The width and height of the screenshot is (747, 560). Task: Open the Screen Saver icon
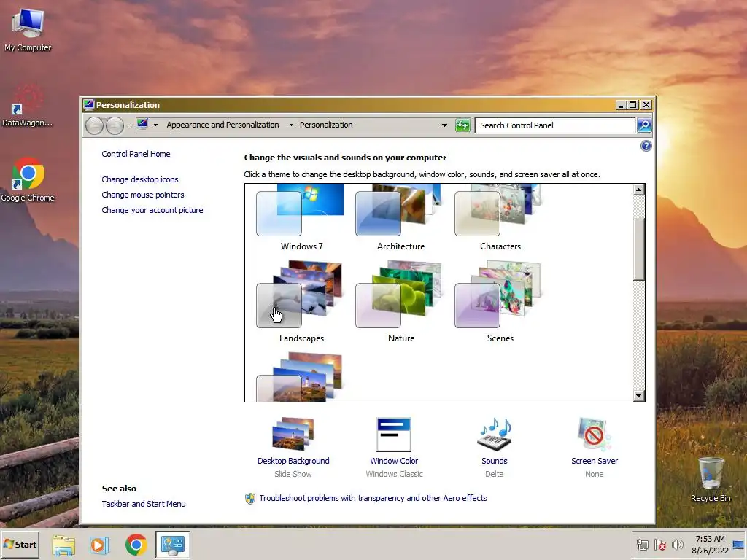pos(594,434)
